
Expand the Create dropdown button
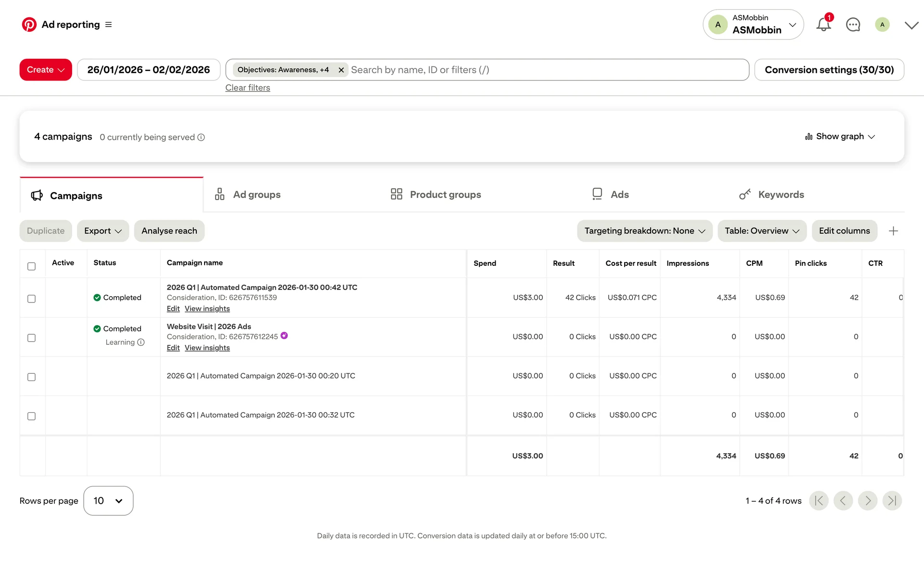coord(46,70)
